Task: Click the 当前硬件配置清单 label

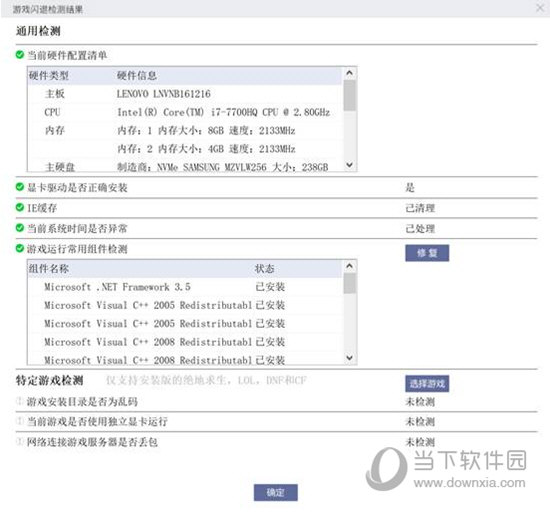Action: (67, 55)
